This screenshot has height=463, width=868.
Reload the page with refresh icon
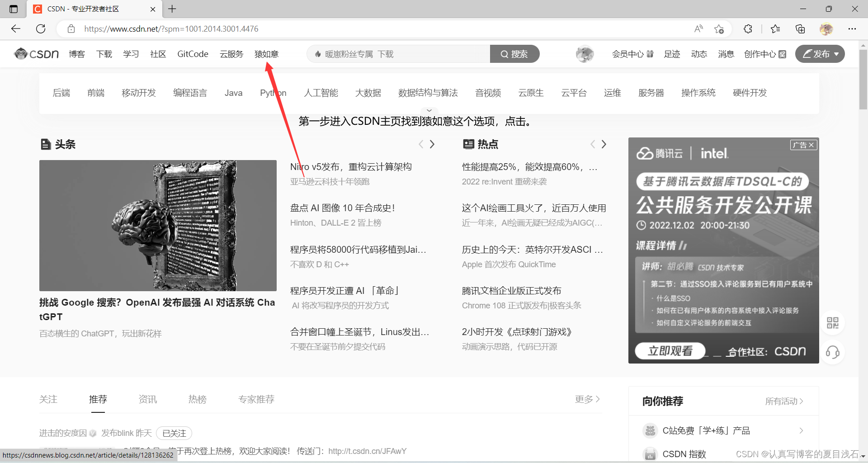click(41, 29)
